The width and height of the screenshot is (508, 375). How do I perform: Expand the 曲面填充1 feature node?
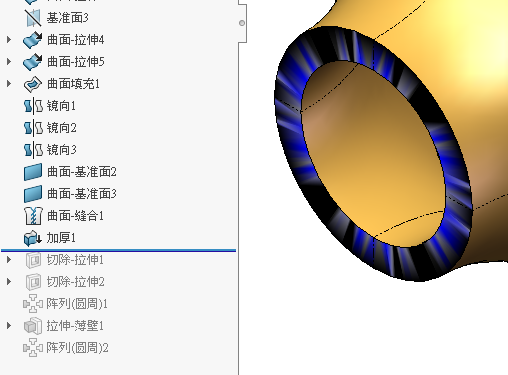pos(9,84)
